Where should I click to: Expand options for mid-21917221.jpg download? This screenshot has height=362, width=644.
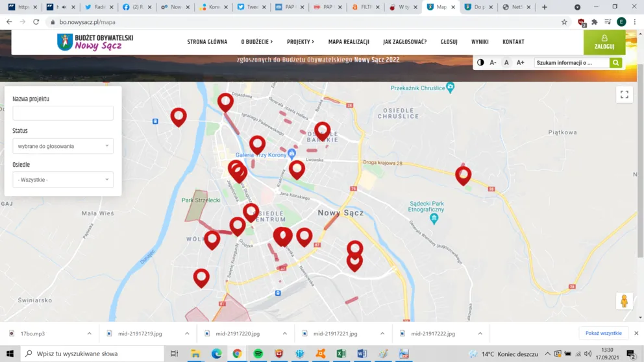tap(382, 333)
